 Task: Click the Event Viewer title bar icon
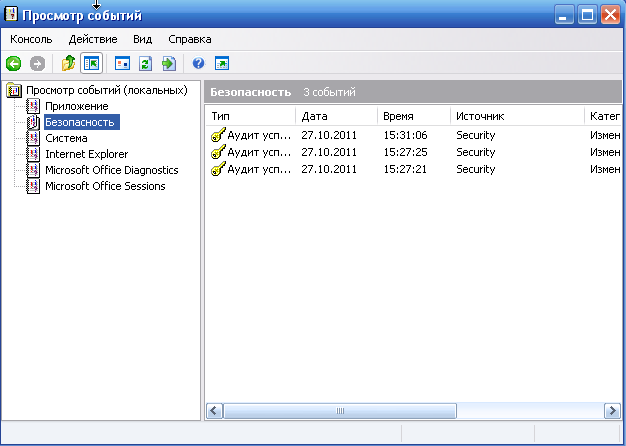[11, 14]
